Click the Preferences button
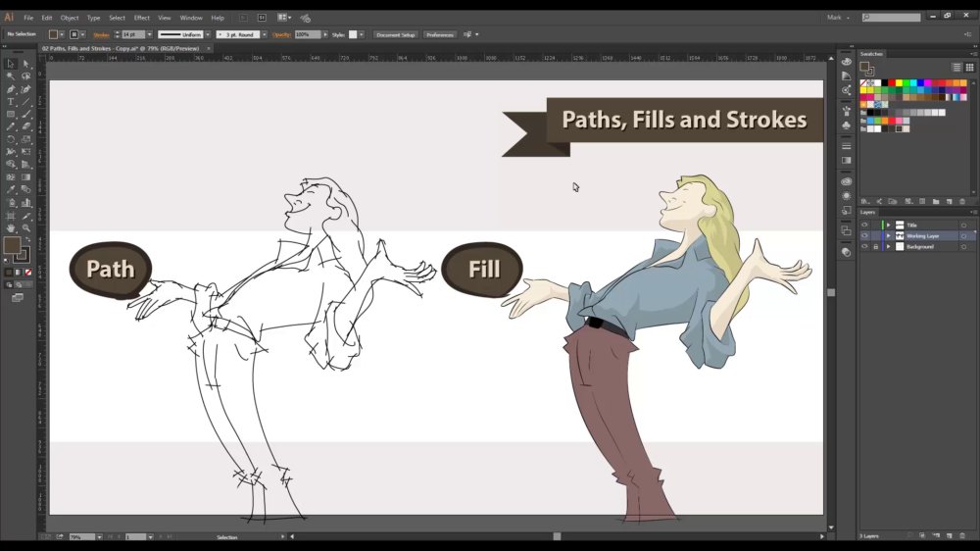Viewport: 980px width, 551px height. pos(440,35)
